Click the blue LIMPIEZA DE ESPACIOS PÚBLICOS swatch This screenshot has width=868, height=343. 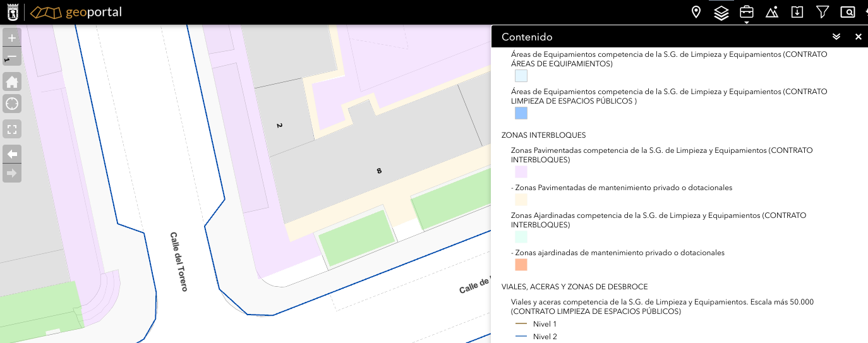pos(521,113)
